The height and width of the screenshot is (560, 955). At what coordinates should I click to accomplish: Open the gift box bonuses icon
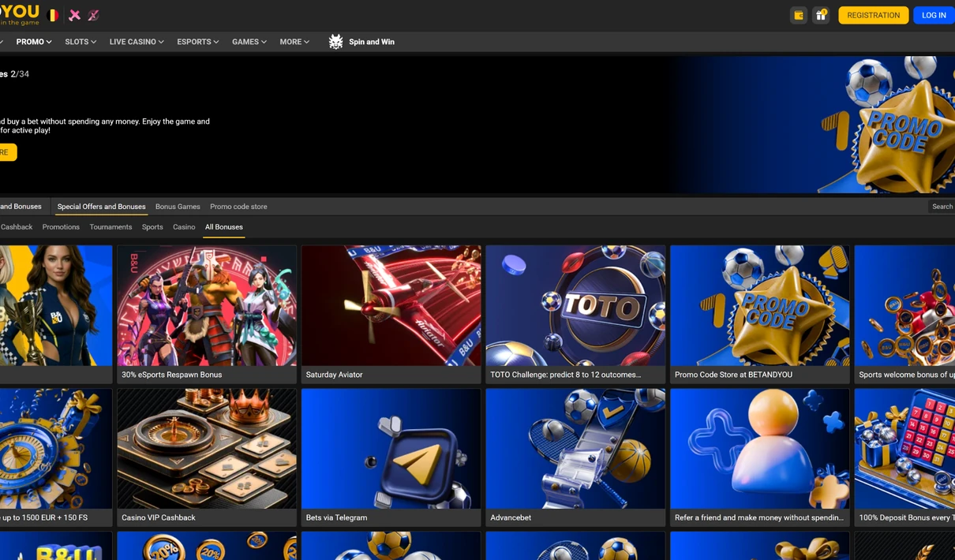click(x=821, y=15)
